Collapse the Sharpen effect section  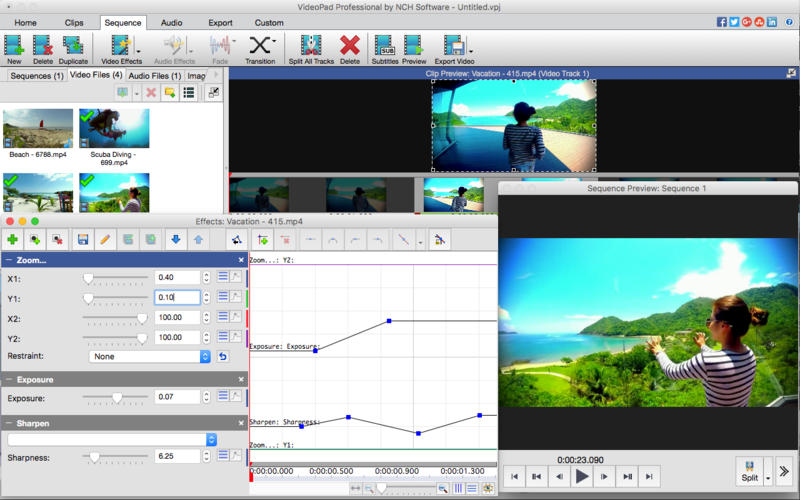[x=9, y=423]
